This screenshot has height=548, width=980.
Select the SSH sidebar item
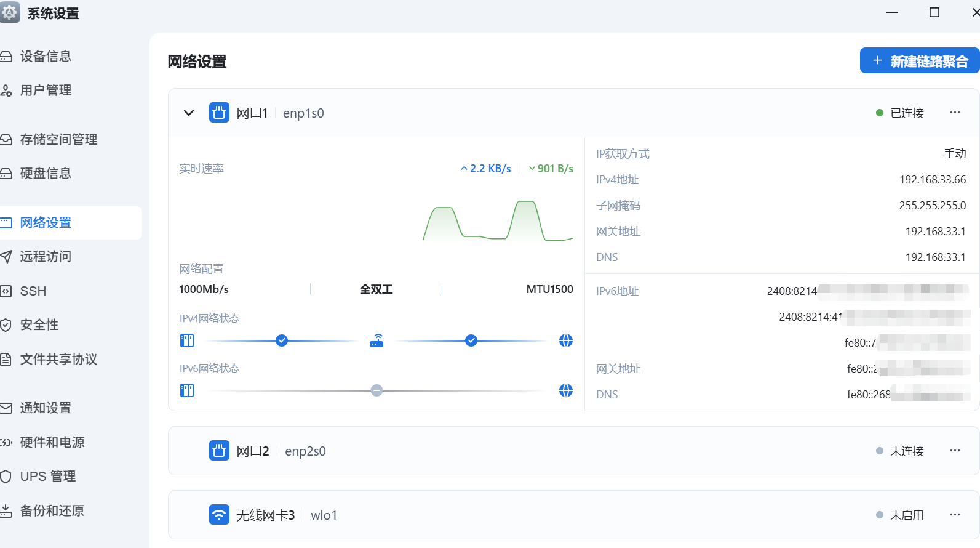pos(33,291)
